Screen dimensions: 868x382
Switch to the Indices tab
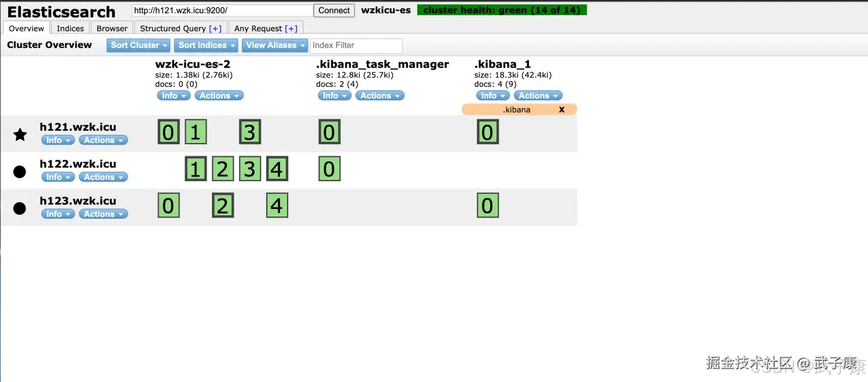point(70,28)
